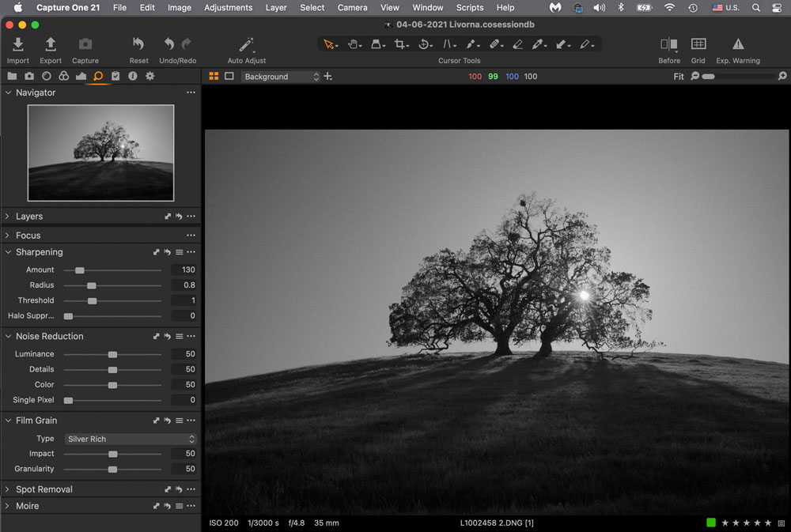Collapse the Film Grain panel

click(8, 421)
